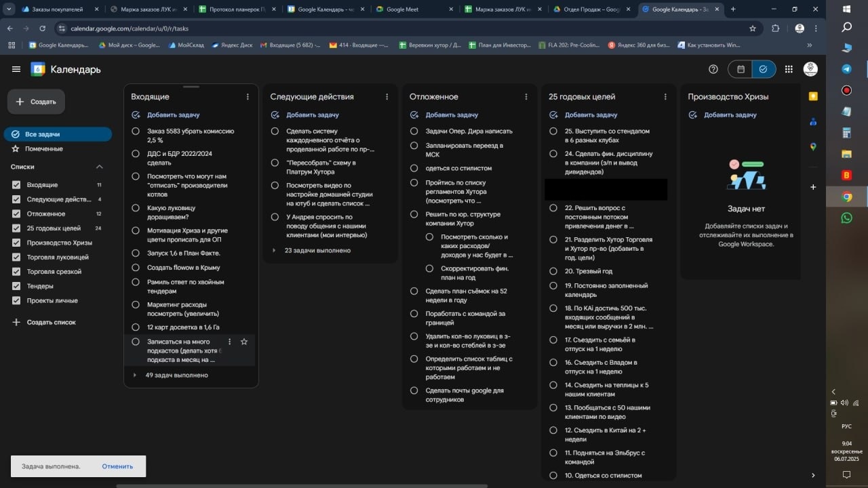Screen dimensions: 868x488
Task: Click the Создать button
Action: [x=37, y=102]
